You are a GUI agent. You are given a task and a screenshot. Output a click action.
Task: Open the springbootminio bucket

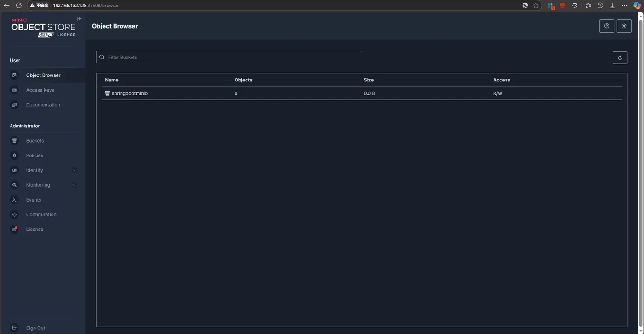[x=129, y=93]
